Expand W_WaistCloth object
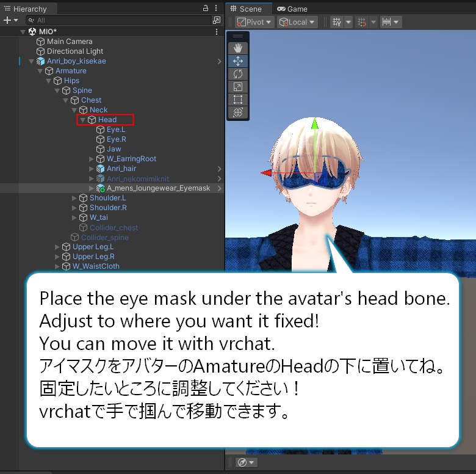476x474 pixels. [x=57, y=266]
